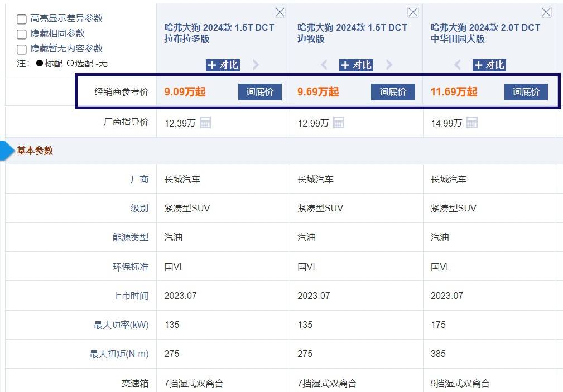The height and width of the screenshot is (392, 563).
Task: Add 拉布拉多版 to compare via 对比 button
Action: 223,65
